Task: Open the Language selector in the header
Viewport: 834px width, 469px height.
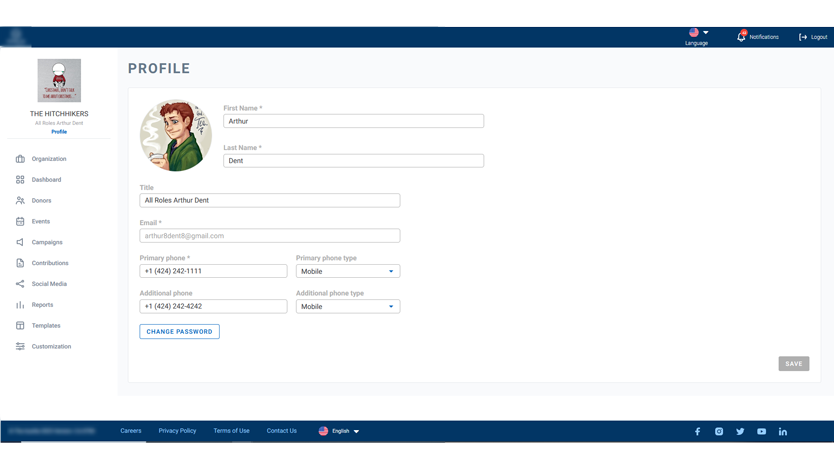Action: 698,36
